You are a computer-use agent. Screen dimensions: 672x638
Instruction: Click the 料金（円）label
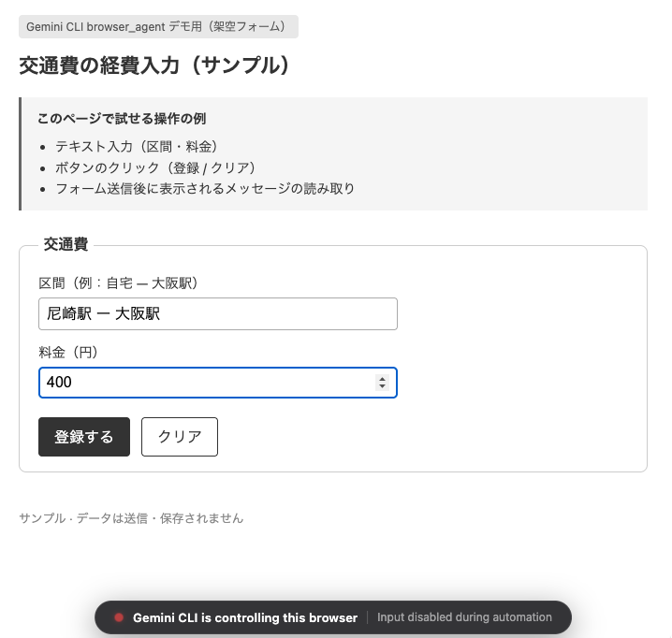click(x=68, y=352)
